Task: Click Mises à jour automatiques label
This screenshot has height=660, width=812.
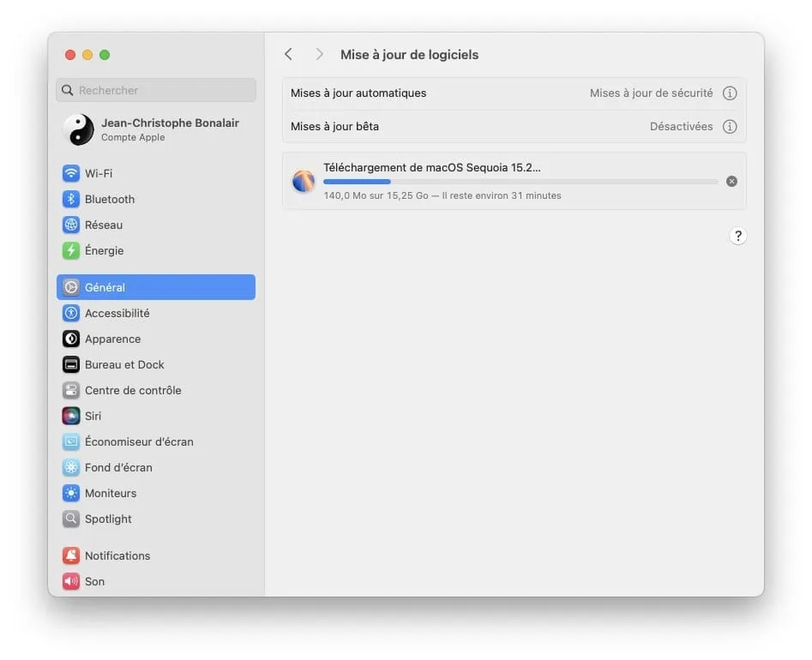Action: click(358, 93)
